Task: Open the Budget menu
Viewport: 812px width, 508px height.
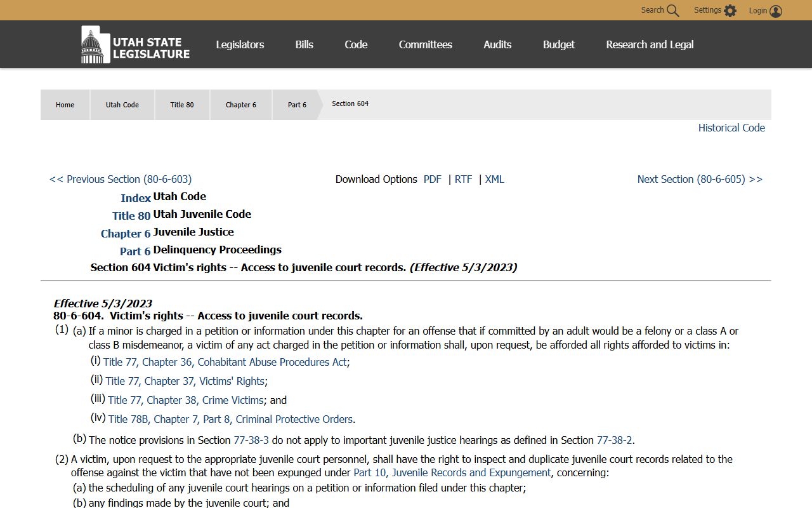Action: click(x=559, y=44)
